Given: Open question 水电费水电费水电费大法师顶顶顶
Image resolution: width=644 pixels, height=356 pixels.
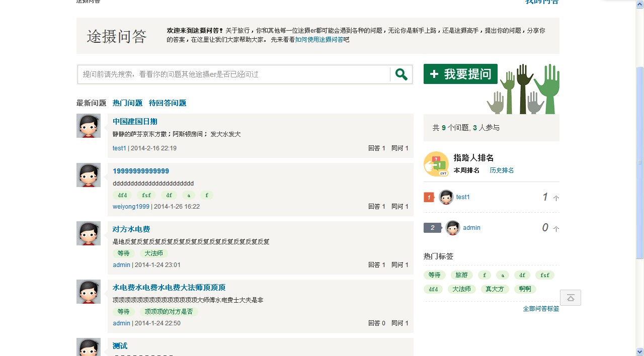Looking at the screenshot, I should [169, 288].
